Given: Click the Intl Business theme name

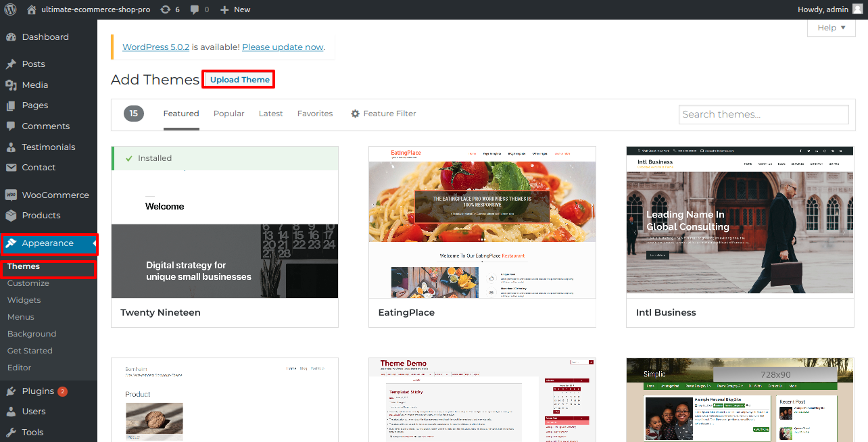Looking at the screenshot, I should click(x=666, y=313).
